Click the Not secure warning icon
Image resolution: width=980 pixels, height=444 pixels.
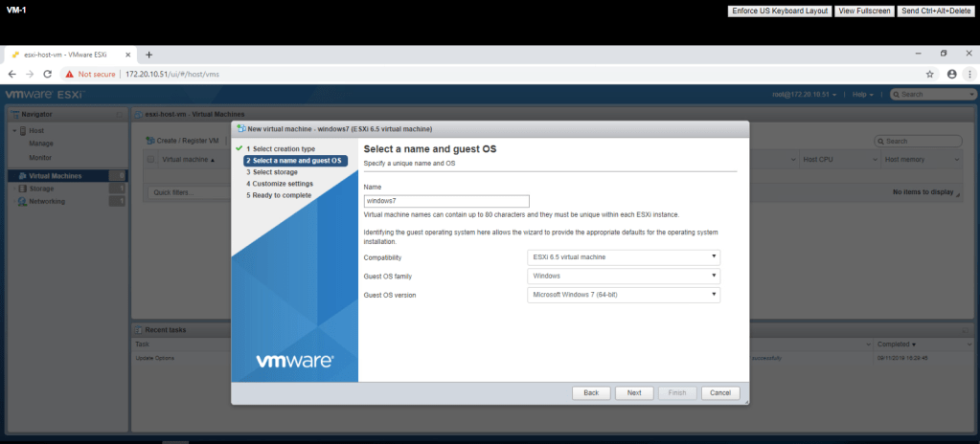tap(70, 74)
